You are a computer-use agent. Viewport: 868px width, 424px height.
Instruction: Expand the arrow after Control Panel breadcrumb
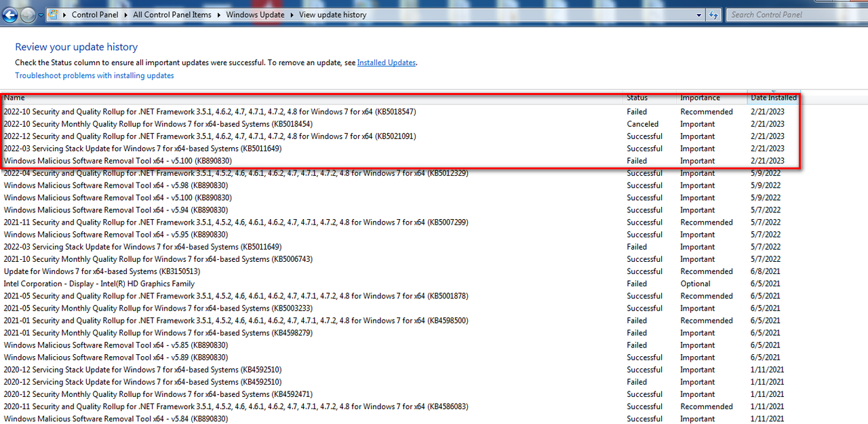click(x=125, y=14)
